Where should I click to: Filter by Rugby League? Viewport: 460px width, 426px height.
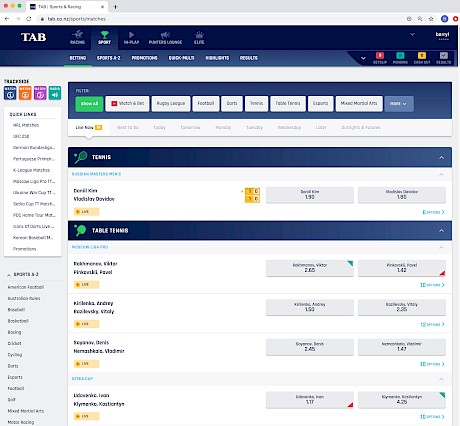(x=171, y=104)
